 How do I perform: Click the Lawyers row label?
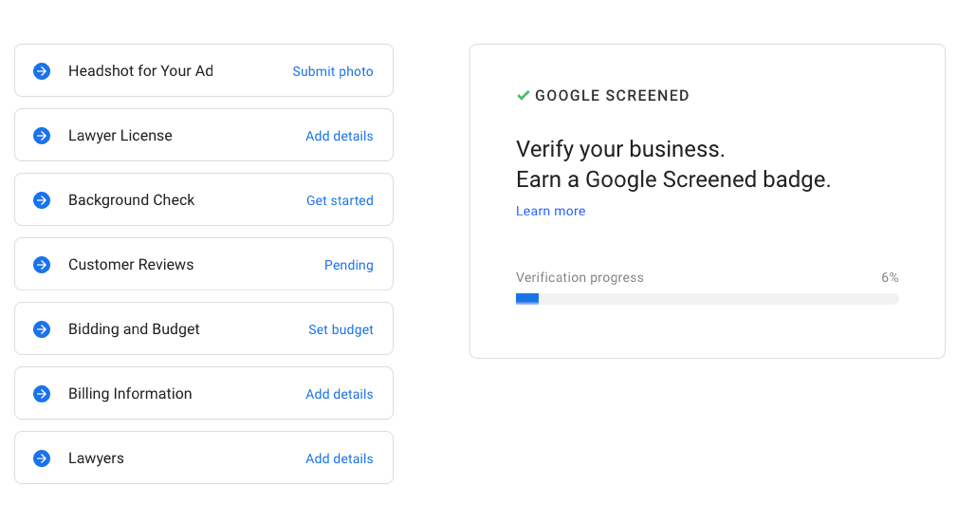96,459
